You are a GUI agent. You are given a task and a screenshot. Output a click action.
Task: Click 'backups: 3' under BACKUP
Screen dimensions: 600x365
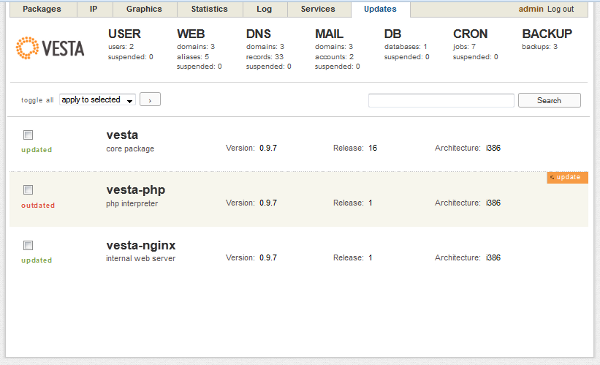point(540,47)
